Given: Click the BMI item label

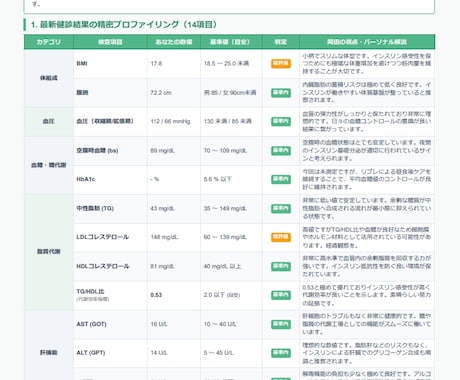Looking at the screenshot, I should pyautogui.click(x=82, y=63).
